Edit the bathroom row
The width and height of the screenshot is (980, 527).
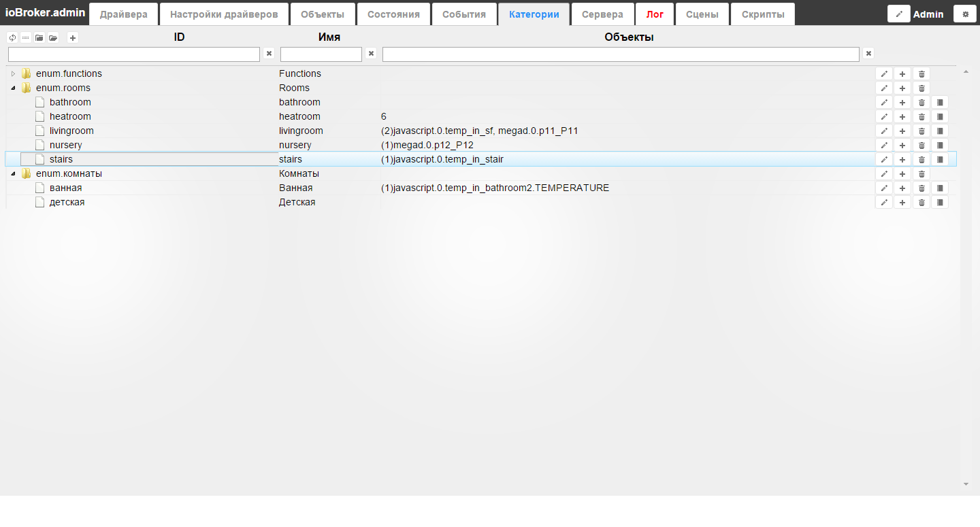883,102
